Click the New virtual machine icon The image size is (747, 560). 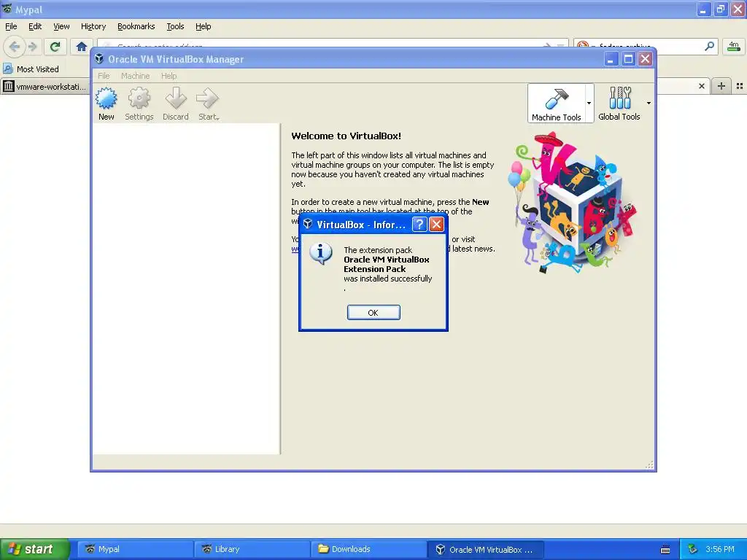click(107, 104)
